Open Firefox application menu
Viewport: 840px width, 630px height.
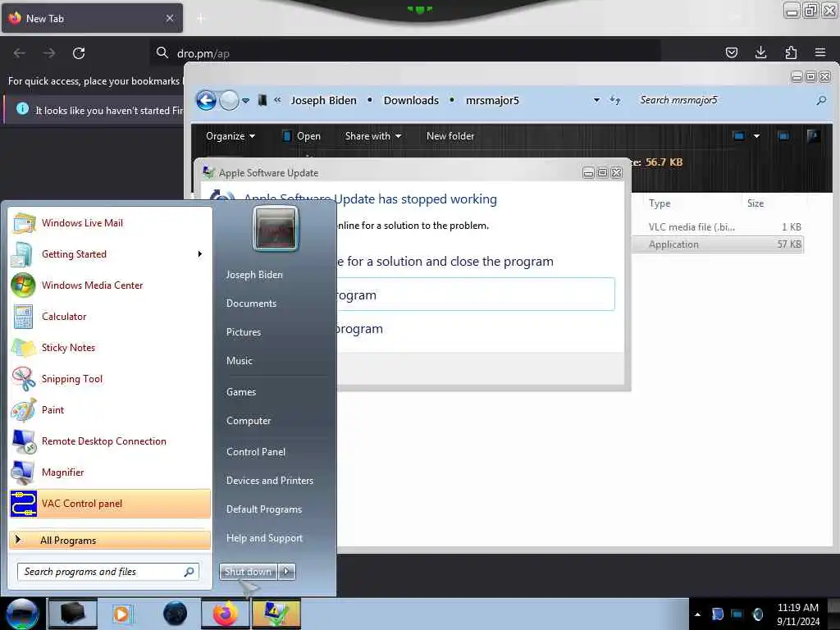click(x=820, y=52)
